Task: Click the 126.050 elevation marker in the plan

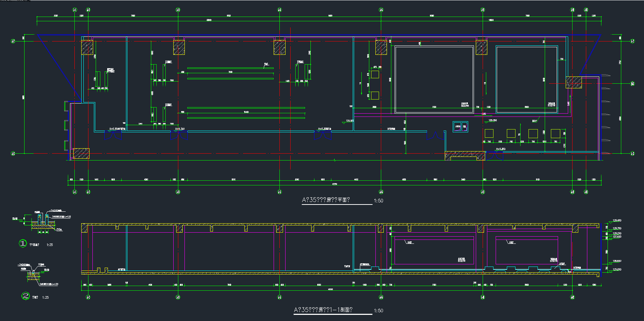Action: (x=349, y=121)
